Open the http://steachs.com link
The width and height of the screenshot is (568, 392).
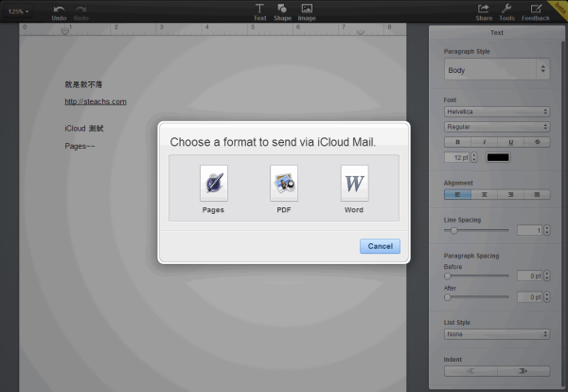pos(96,102)
